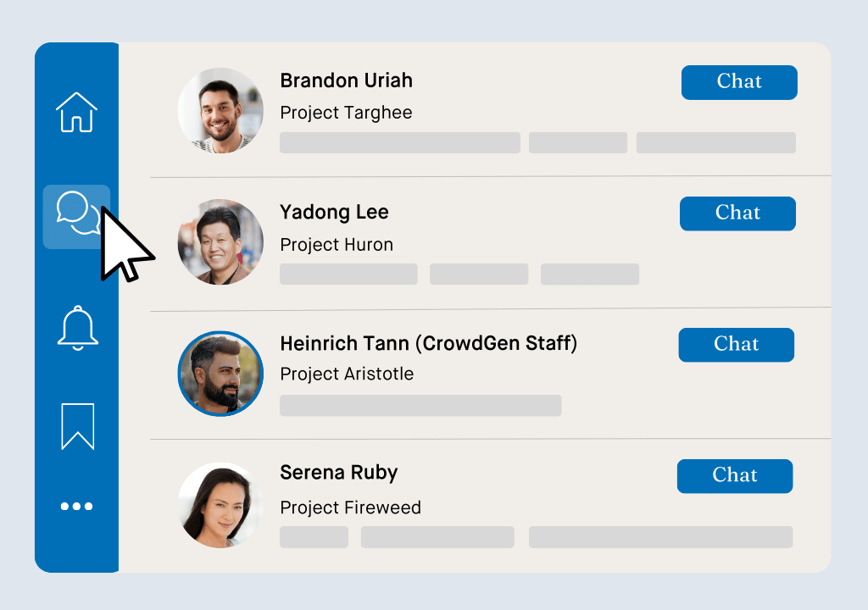The width and height of the screenshot is (868, 610).
Task: Open a Chat with Yadong Lee
Action: point(737,213)
